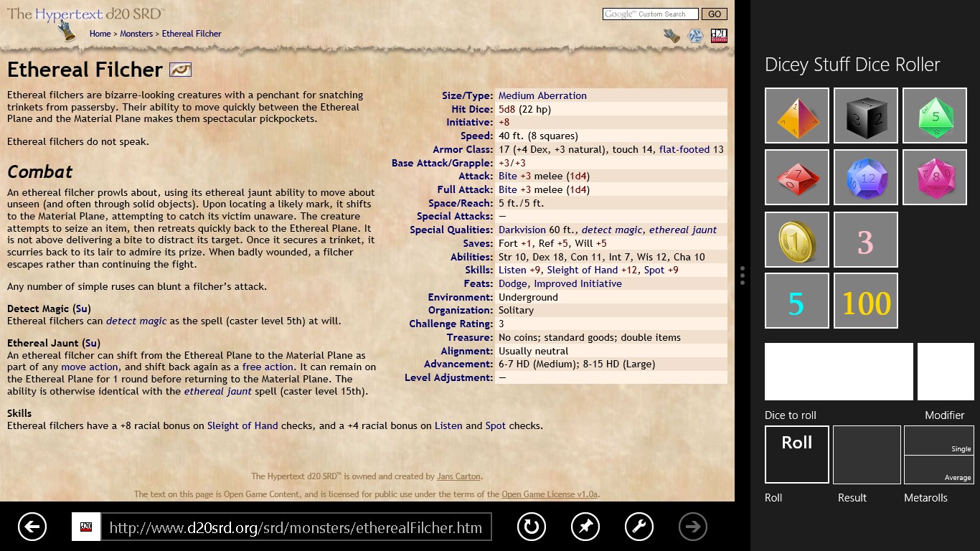Screen dimensions: 980x551
Task: Click the browser refresh button
Action: (x=532, y=527)
